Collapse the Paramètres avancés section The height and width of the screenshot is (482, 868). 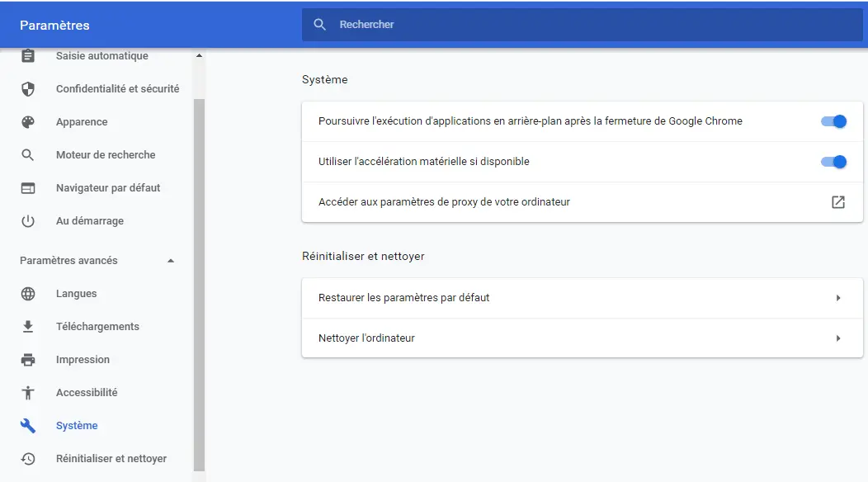[171, 260]
